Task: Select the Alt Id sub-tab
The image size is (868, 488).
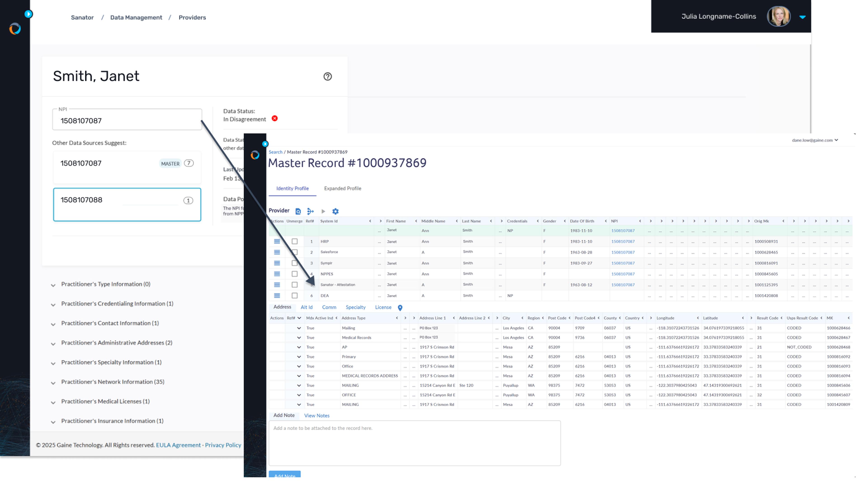Action: [307, 307]
